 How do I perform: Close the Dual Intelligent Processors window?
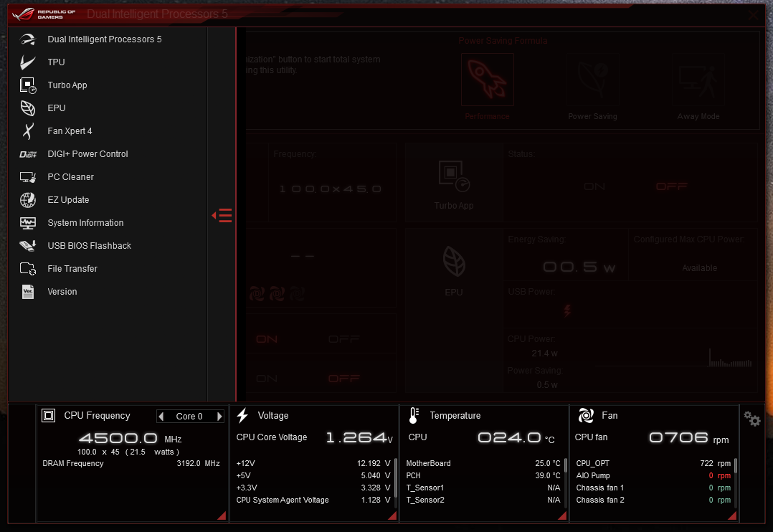753,15
